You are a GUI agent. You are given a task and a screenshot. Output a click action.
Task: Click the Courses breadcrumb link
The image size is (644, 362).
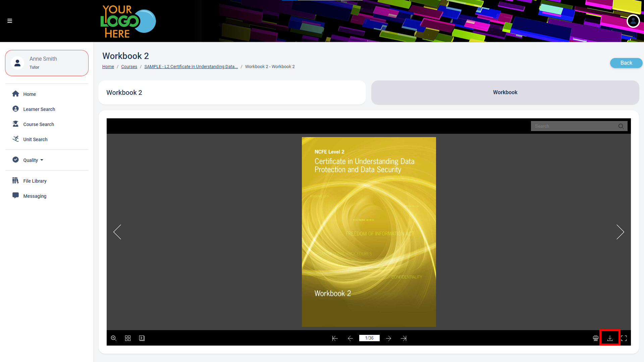[129, 67]
